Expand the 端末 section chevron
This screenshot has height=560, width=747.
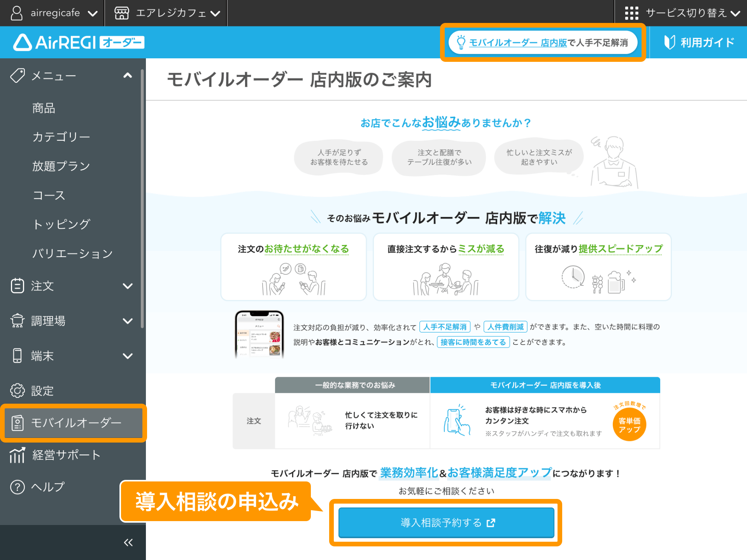(x=128, y=356)
